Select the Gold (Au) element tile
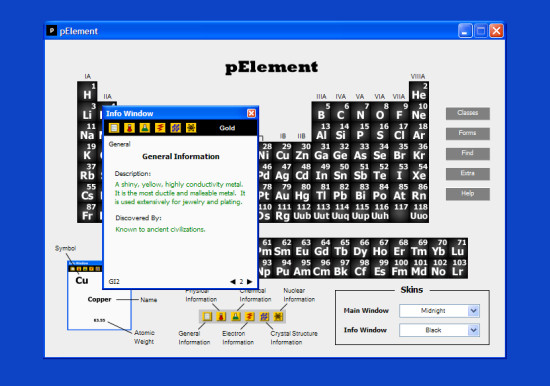The height and width of the screenshot is (386, 550). pyautogui.click(x=282, y=192)
